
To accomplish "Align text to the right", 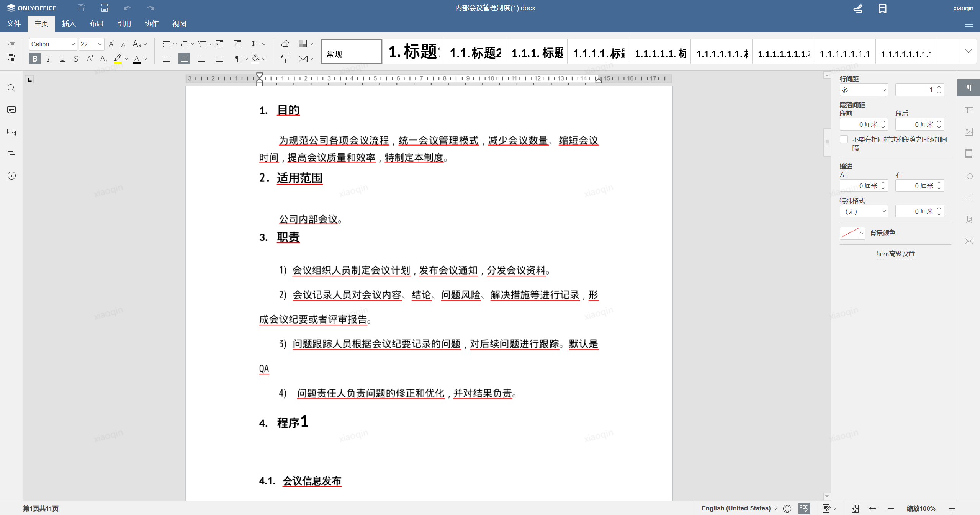I will pos(202,59).
